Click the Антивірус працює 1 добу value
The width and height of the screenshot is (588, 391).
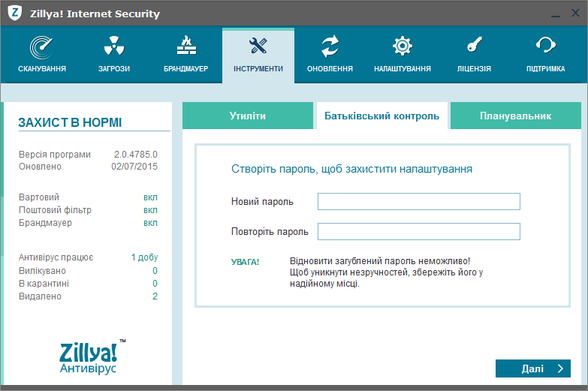[144, 257]
